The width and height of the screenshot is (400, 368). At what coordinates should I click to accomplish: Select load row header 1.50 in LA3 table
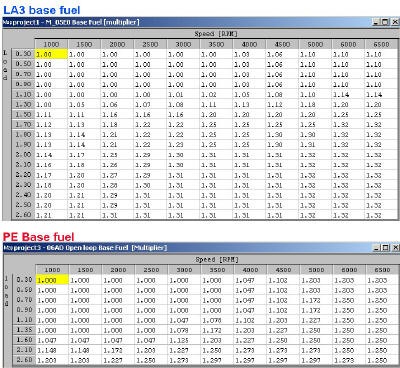coord(23,114)
